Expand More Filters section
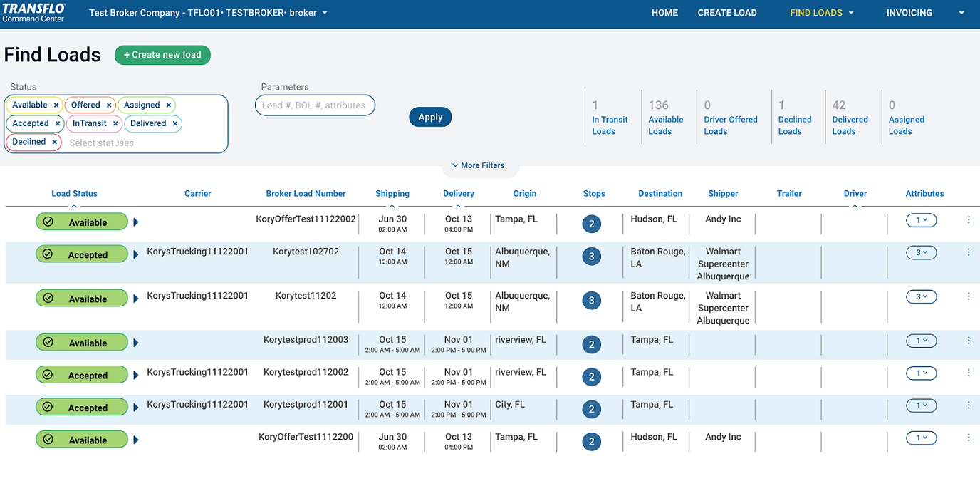 click(x=478, y=165)
